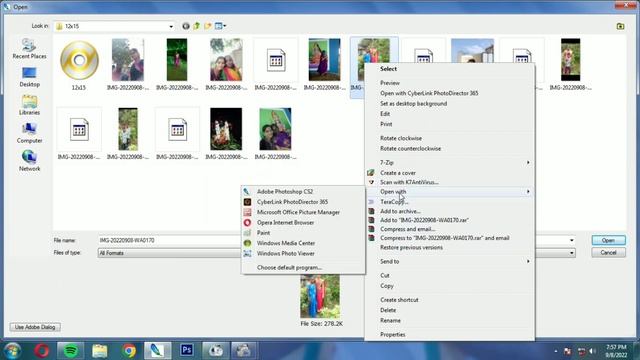Click the Cancel button
Image resolution: width=640 pixels, height=360 pixels.
coord(608,253)
